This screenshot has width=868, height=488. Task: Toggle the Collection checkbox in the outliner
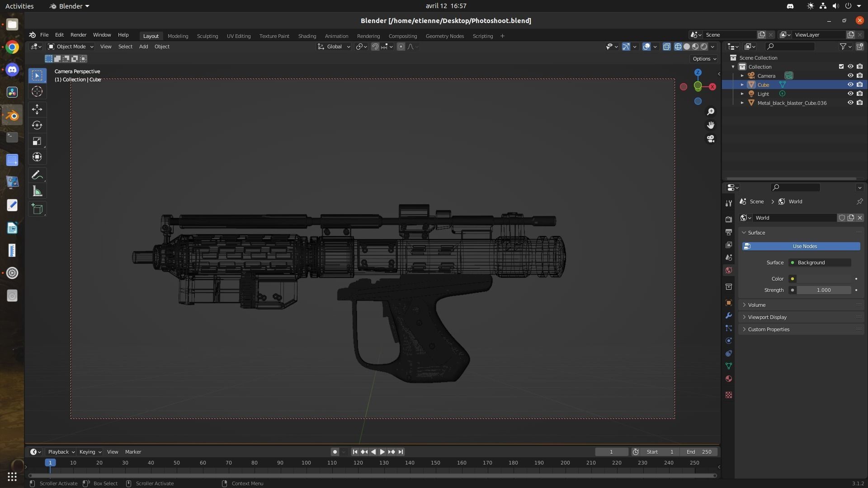(841, 66)
